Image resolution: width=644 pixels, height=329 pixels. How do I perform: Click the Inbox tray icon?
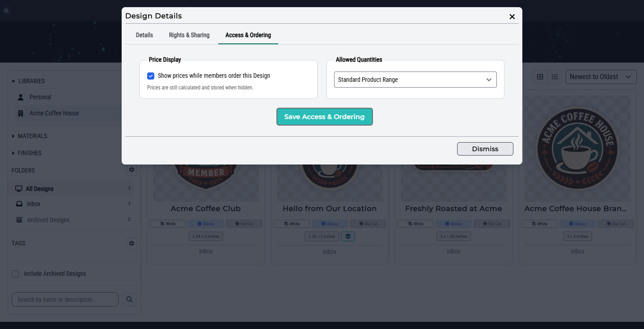[x=19, y=204]
